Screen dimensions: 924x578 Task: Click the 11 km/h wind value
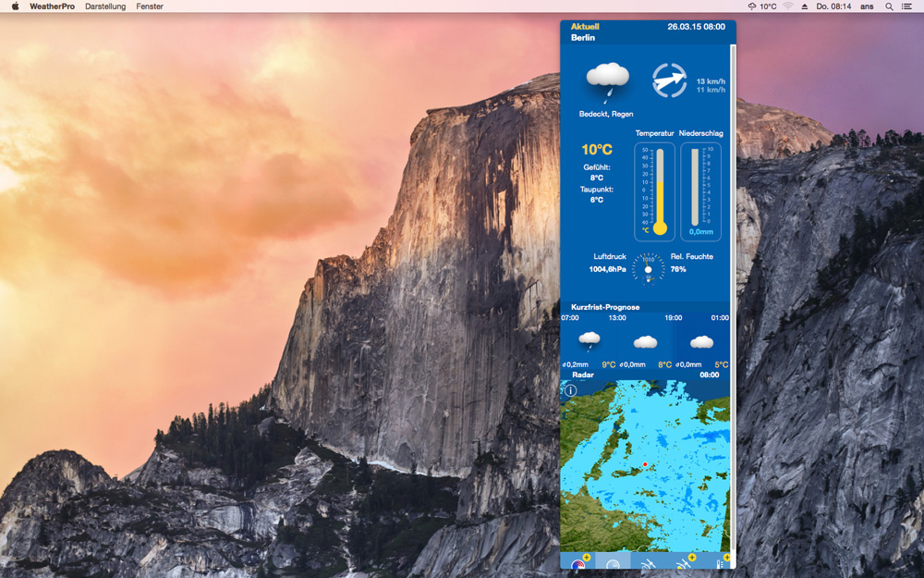(x=711, y=90)
